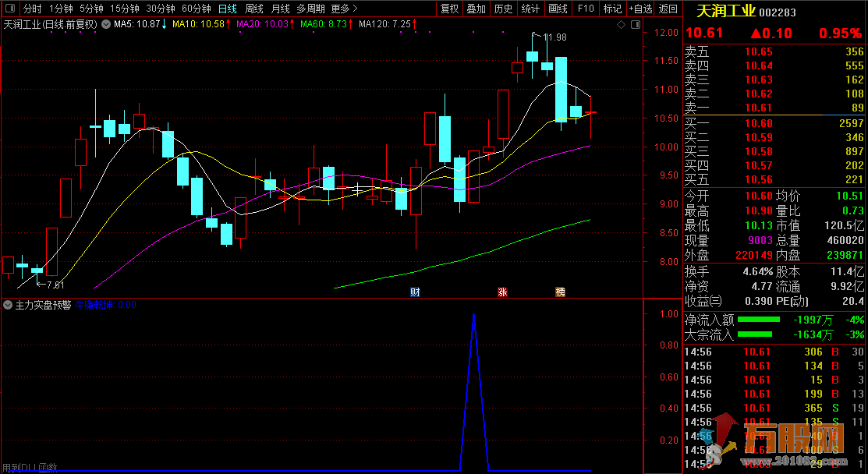Screen dimensions: 868x474
Task: Select the 日线 daily period
Action: point(228,9)
